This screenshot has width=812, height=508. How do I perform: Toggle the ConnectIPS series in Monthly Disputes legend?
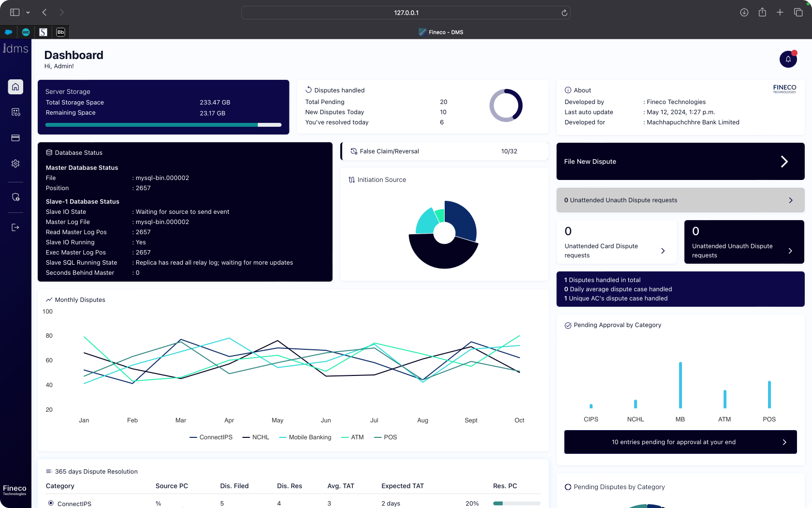point(211,437)
